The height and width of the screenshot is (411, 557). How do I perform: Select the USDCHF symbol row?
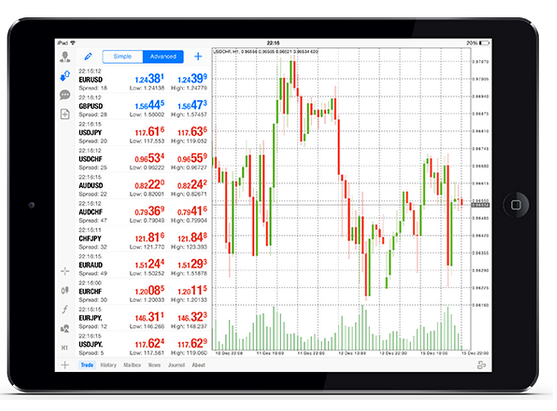143,159
